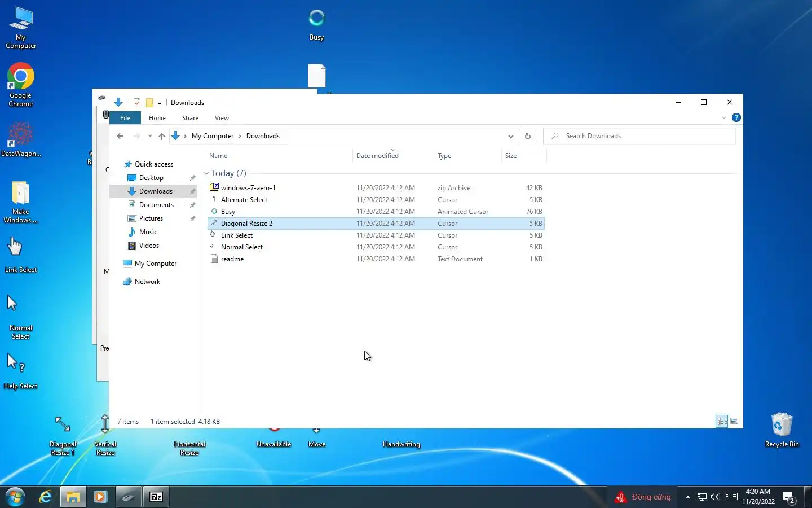Image resolution: width=812 pixels, height=508 pixels.
Task: Click the clock date in taskbar
Action: pos(758,497)
